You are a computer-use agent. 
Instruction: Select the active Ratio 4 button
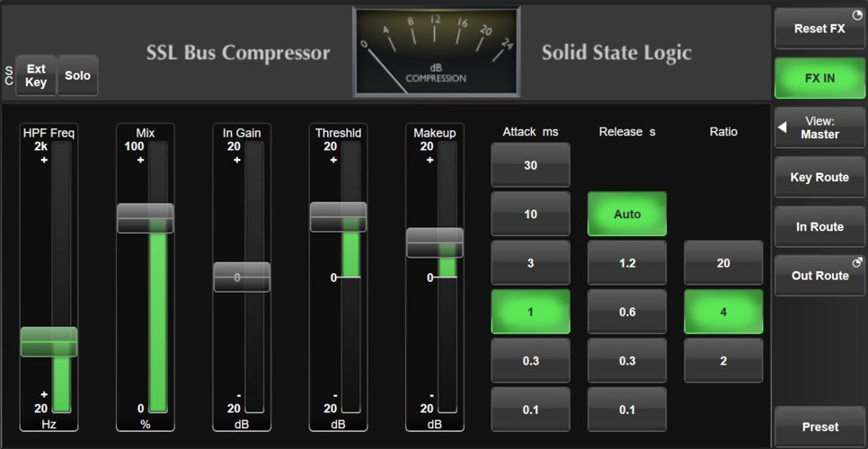(x=723, y=312)
